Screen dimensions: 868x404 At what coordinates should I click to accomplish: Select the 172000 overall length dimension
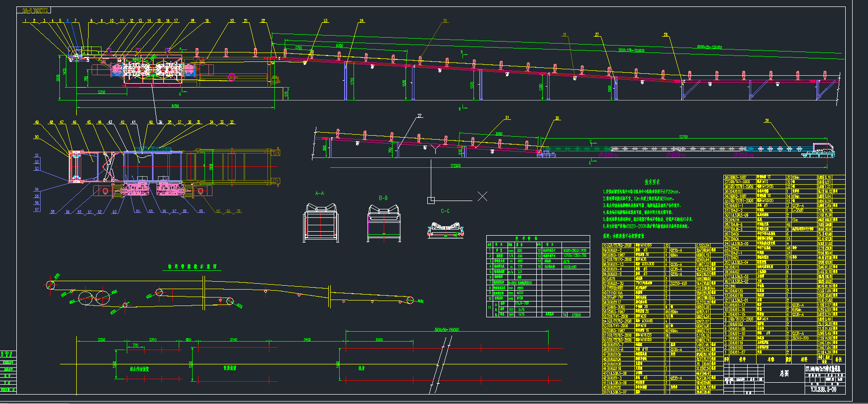(x=455, y=165)
